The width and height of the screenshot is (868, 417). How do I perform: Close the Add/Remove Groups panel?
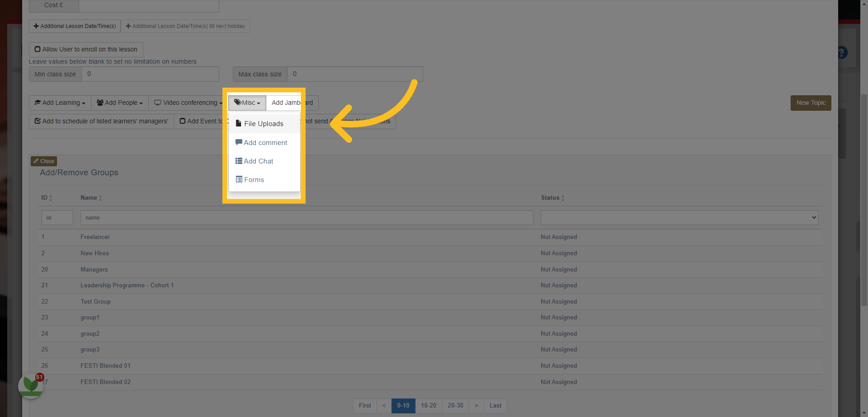tap(44, 161)
